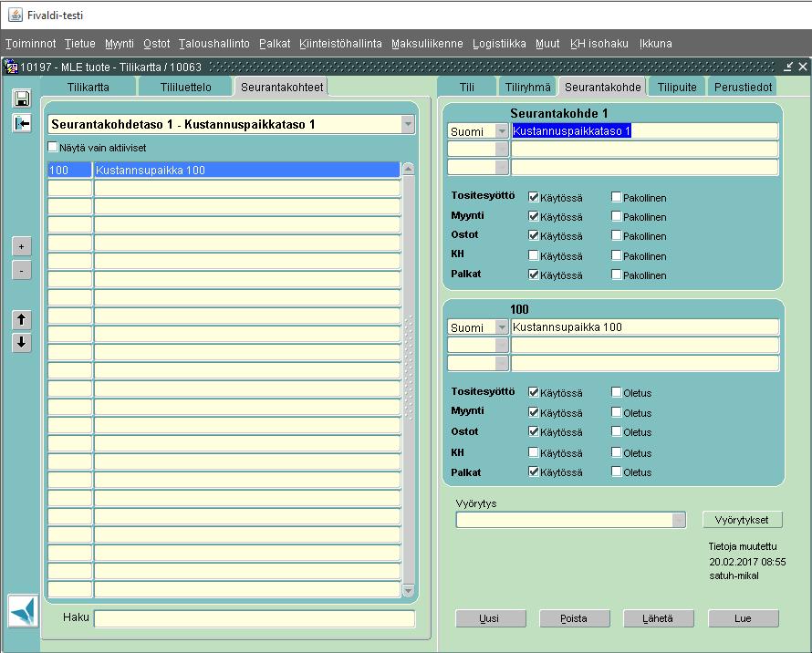This screenshot has height=653, width=812.
Task: Open the Taloushallinto menu
Action: [x=213, y=44]
